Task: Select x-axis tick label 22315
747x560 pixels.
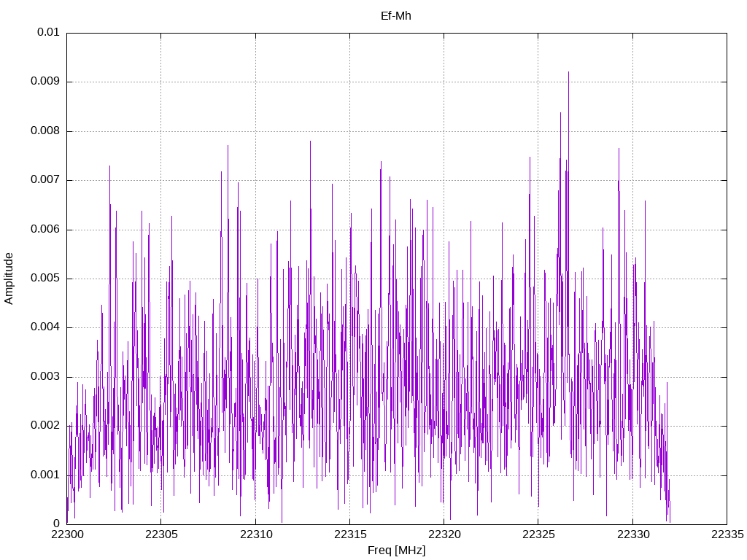Action: 349,534
